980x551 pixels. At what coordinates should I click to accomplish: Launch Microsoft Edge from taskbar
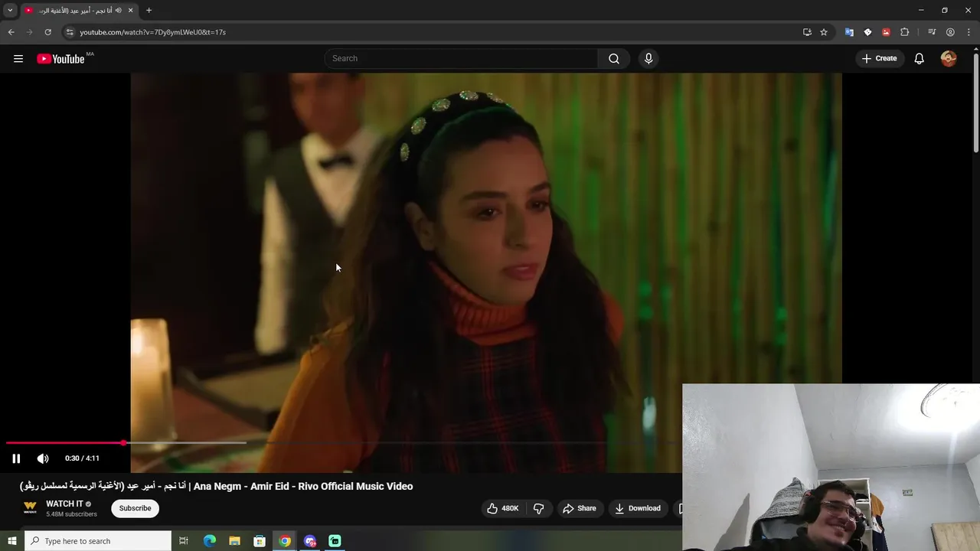(210, 541)
